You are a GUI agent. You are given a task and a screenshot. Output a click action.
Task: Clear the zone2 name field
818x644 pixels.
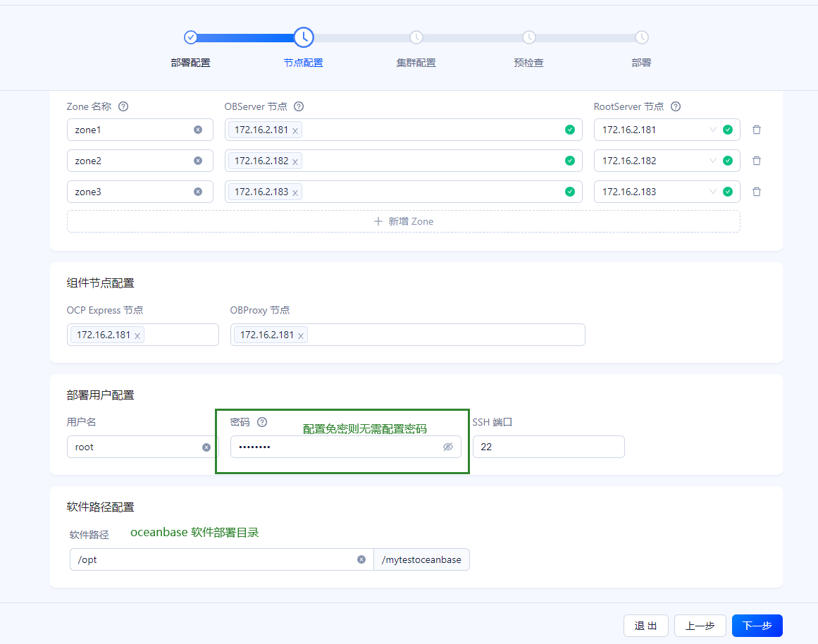click(198, 161)
